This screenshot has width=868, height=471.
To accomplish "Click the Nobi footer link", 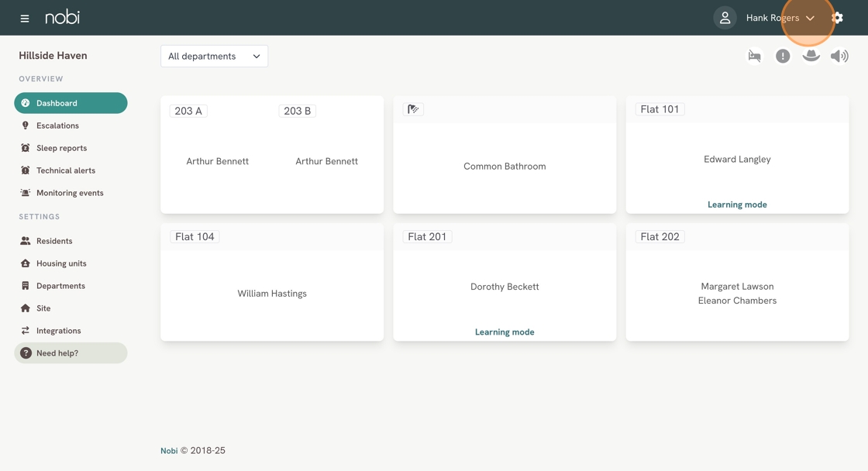I will coord(169,451).
